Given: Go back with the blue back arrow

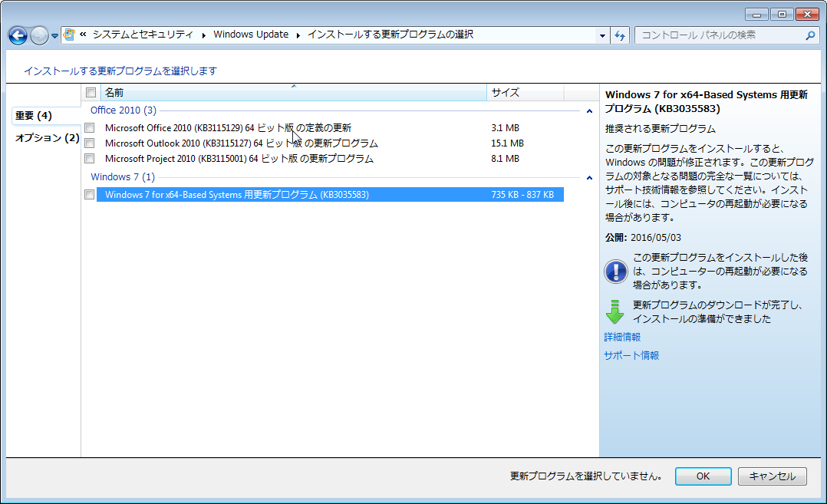Looking at the screenshot, I should [x=18, y=36].
